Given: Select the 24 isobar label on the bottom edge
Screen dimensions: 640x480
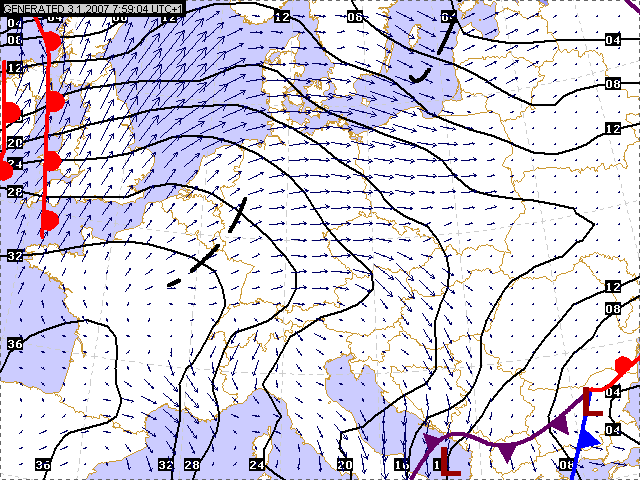Looking at the screenshot, I should coord(257,465).
